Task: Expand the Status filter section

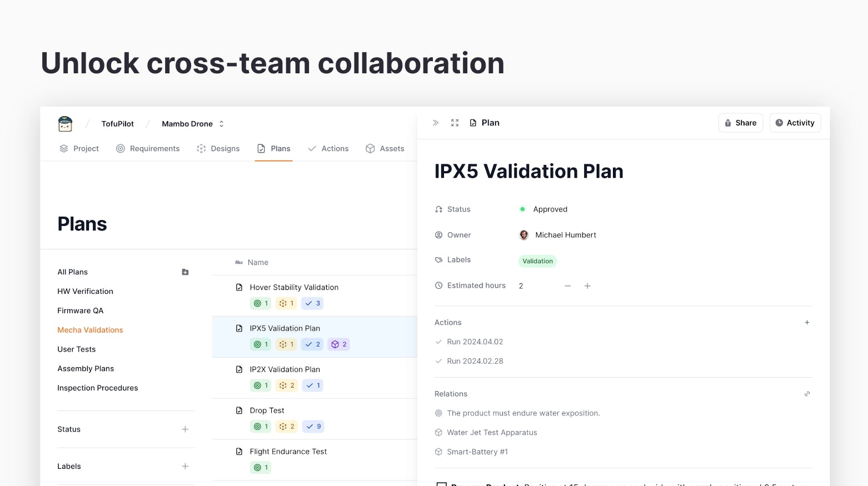Action: pyautogui.click(x=185, y=429)
